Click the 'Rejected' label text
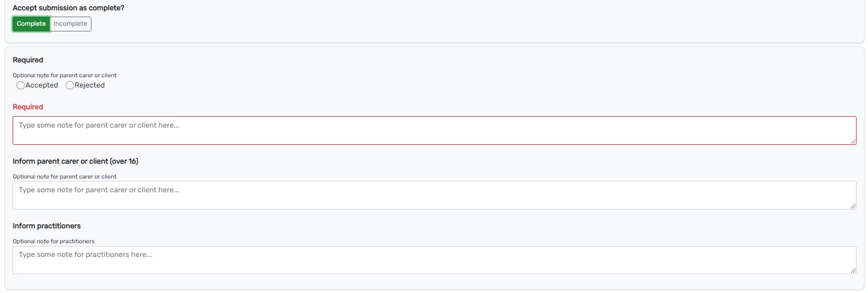Image resolution: width=868 pixels, height=293 pixels. coord(90,85)
